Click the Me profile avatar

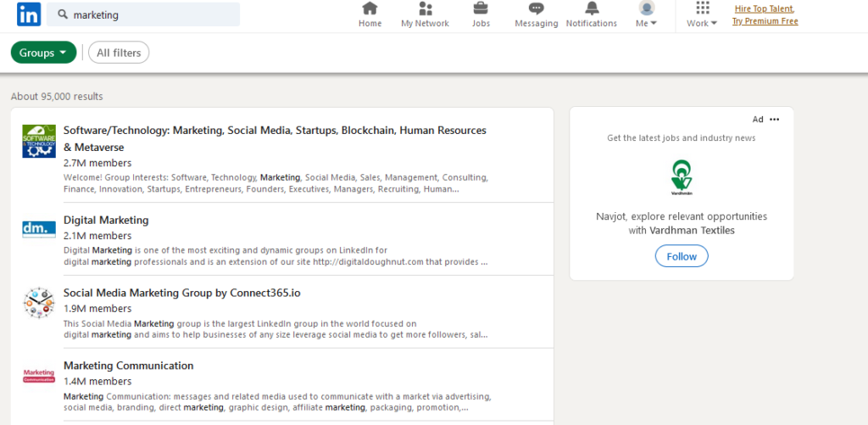(x=647, y=8)
